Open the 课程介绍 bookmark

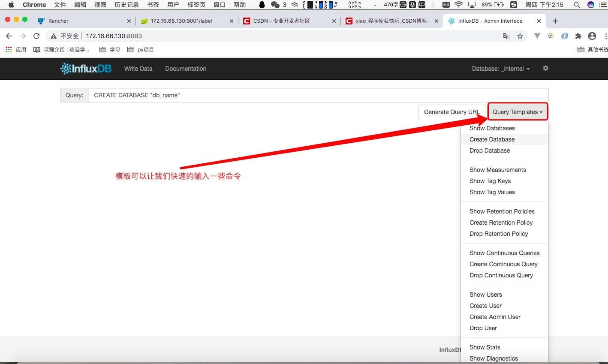(62, 50)
